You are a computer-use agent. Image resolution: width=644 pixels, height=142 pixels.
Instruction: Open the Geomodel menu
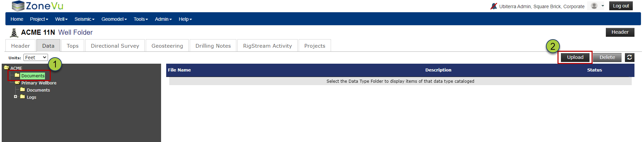point(114,19)
